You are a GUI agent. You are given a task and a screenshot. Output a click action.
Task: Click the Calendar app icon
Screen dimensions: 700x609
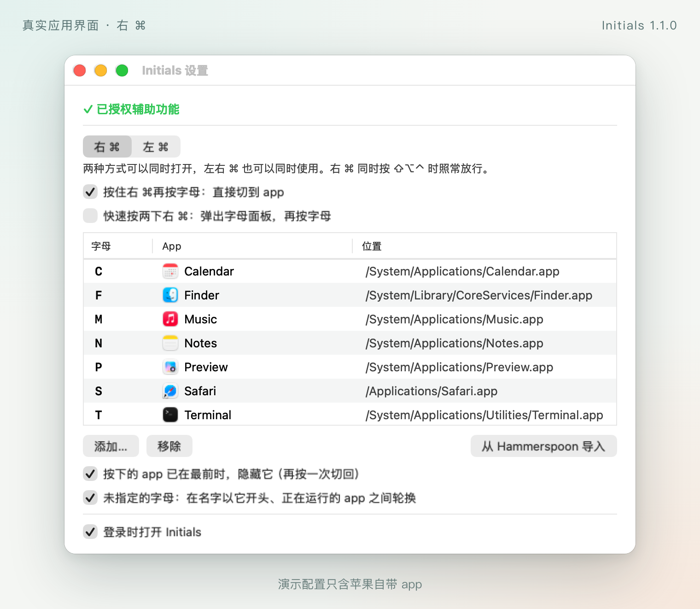pyautogui.click(x=170, y=271)
